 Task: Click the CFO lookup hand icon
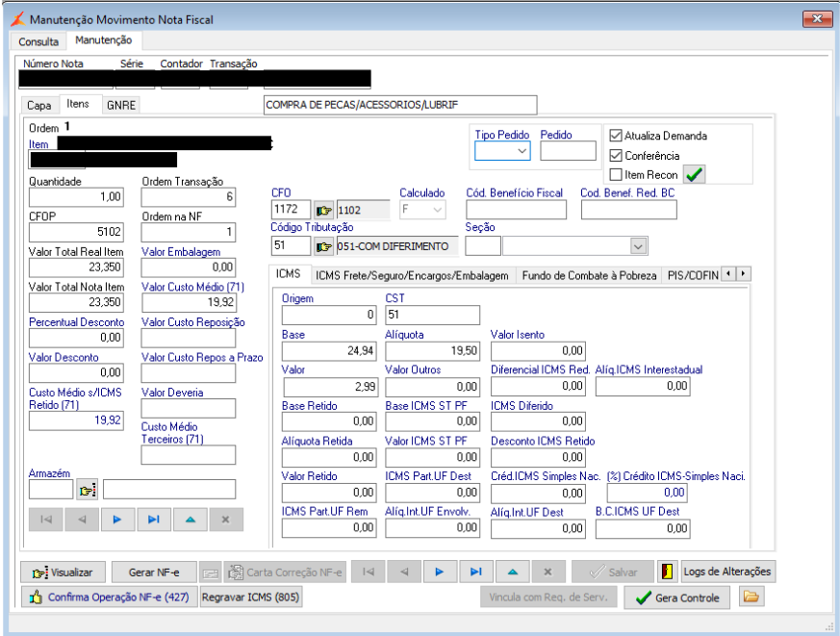point(323,210)
